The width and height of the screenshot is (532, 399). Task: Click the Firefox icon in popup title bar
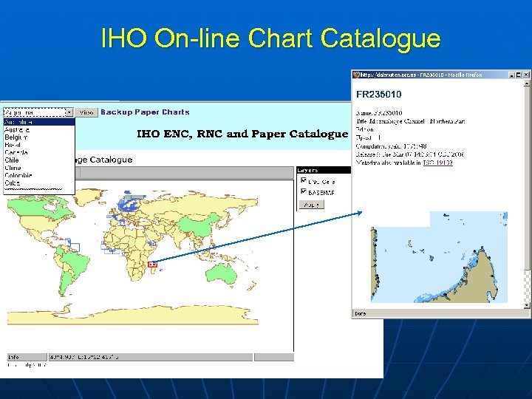pos(356,75)
